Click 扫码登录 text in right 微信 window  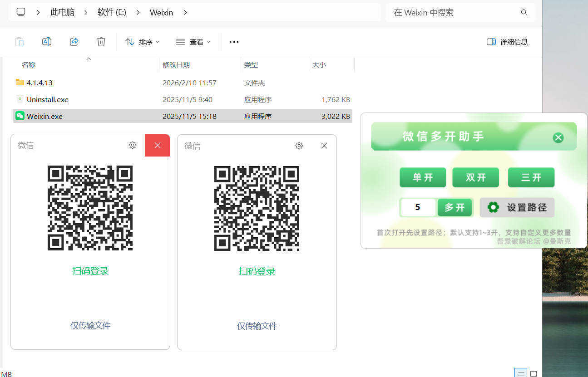click(257, 271)
